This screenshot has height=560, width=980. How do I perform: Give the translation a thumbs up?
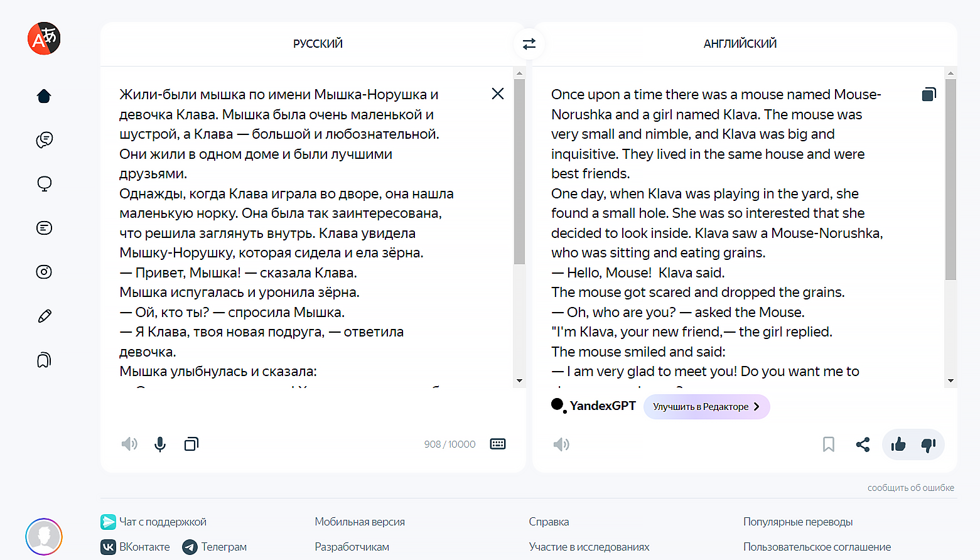898,444
